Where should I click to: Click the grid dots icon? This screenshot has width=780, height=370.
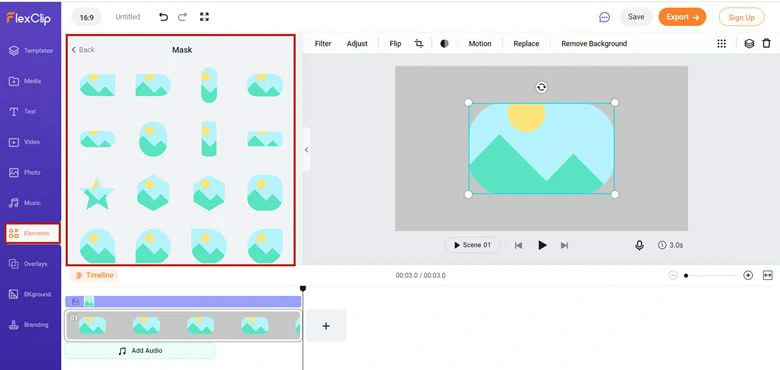point(721,44)
